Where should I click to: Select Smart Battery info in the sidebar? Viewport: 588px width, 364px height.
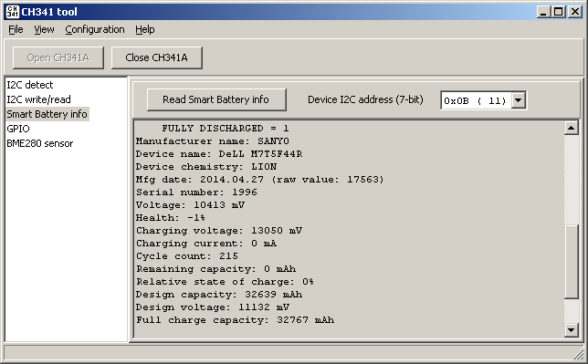click(47, 114)
